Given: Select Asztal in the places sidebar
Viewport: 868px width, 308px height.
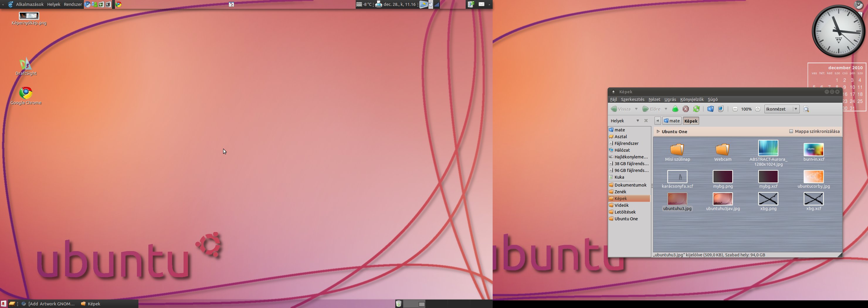Looking at the screenshot, I should [x=629, y=136].
